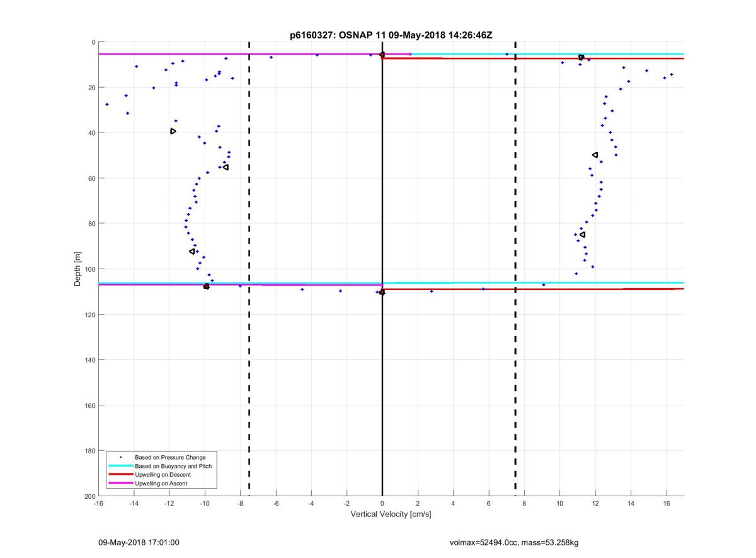
Task: Click legend entry 'Upwelling on Descent'
Action: click(x=164, y=474)
